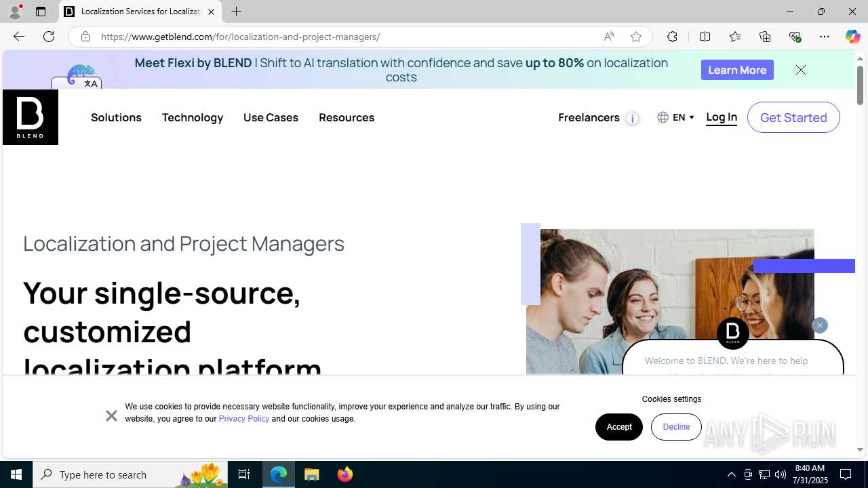This screenshot has width=868, height=488.
Task: Dismiss the Flexi promo banner X
Action: click(x=801, y=70)
